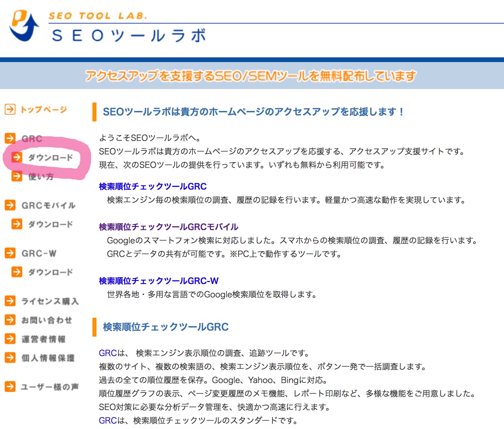
Task: Click arrow icon beside GRC-W
Action: coord(10,253)
